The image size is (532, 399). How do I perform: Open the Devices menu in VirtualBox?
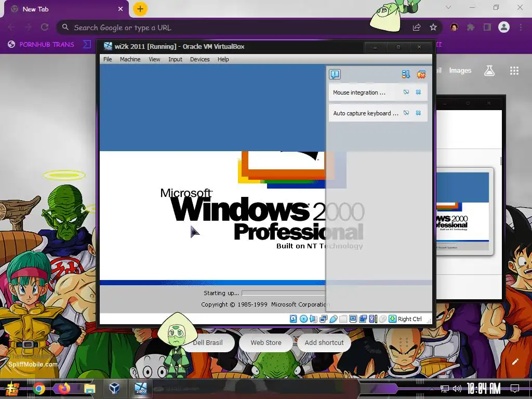point(200,59)
